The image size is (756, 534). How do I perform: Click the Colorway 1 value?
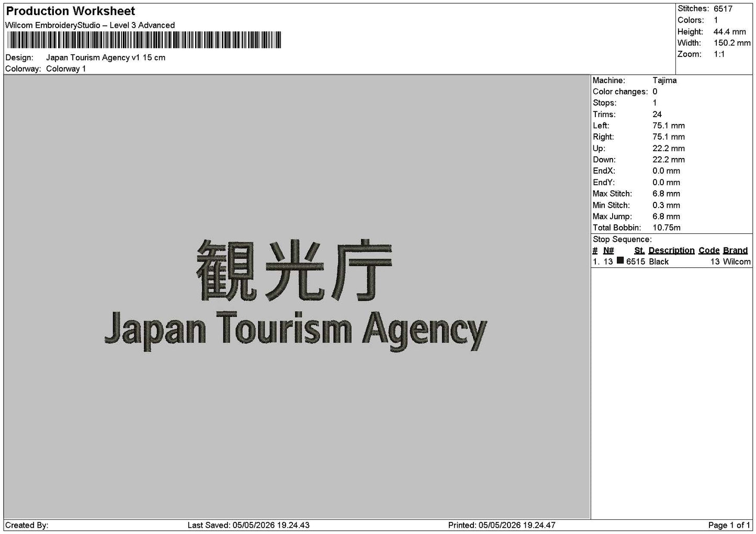click(x=66, y=69)
